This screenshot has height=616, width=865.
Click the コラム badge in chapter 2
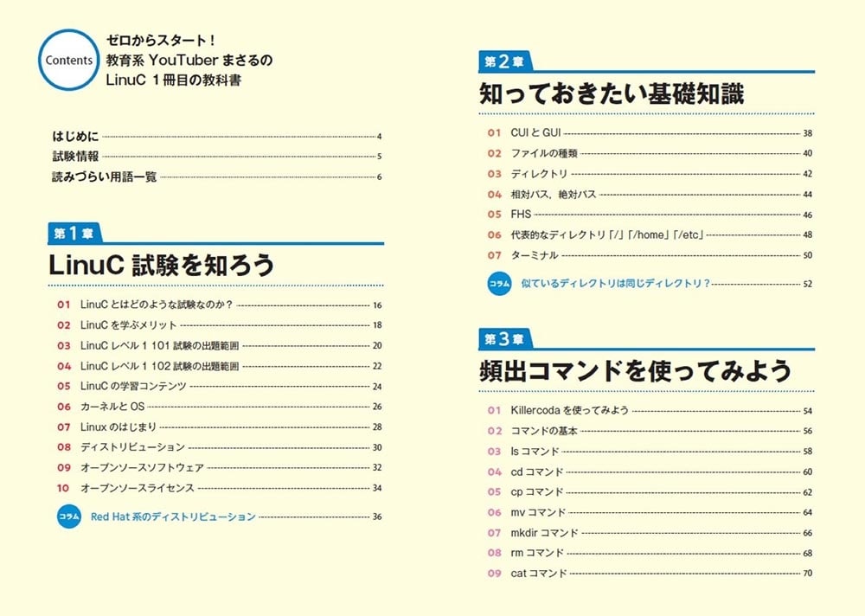(498, 283)
